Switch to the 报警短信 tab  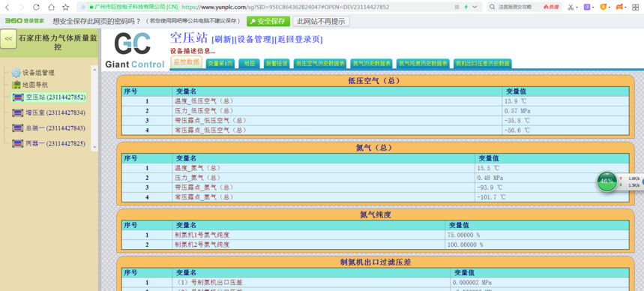click(x=277, y=64)
